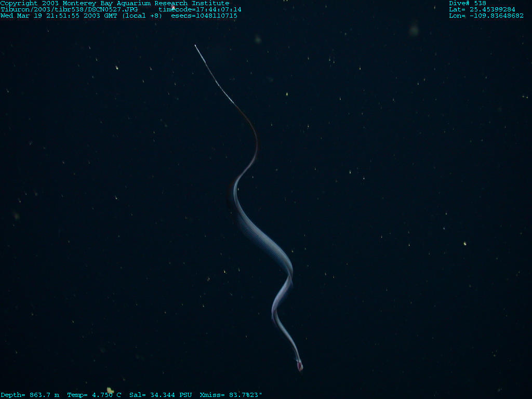Image resolution: width=532 pixels, height=399 pixels.
Task: Click the Lon= -109.83648682 readout
Action: [486, 16]
